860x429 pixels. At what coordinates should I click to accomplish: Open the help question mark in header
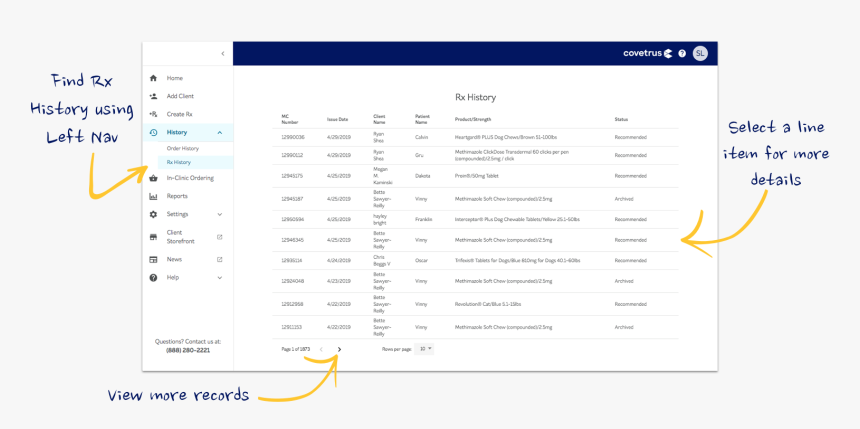pos(682,53)
